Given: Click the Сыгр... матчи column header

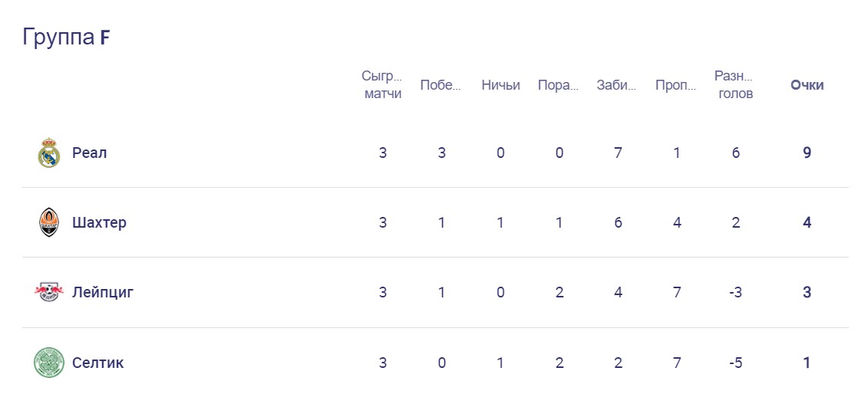Looking at the screenshot, I should (x=382, y=85).
